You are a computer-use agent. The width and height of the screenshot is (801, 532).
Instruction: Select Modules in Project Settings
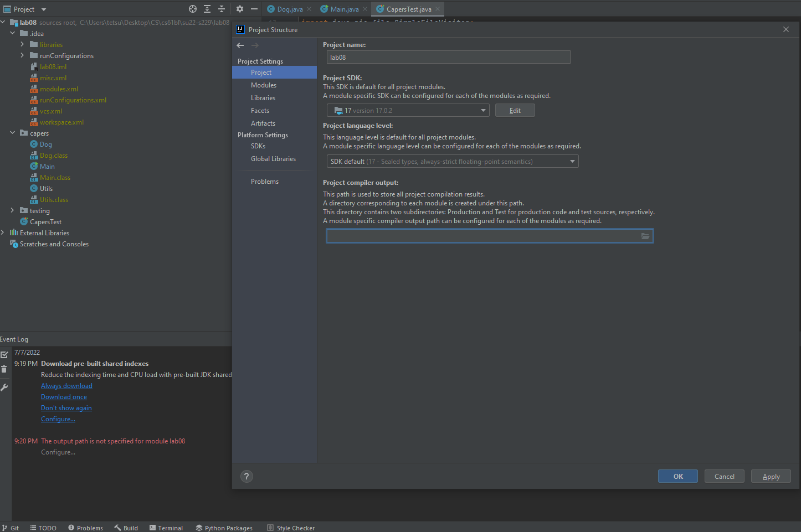coord(264,85)
